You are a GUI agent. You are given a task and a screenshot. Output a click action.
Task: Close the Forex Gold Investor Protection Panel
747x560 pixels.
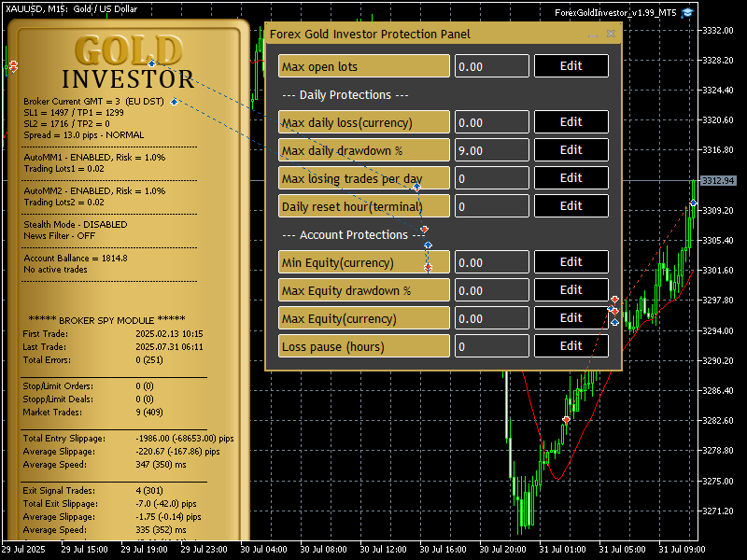point(612,35)
